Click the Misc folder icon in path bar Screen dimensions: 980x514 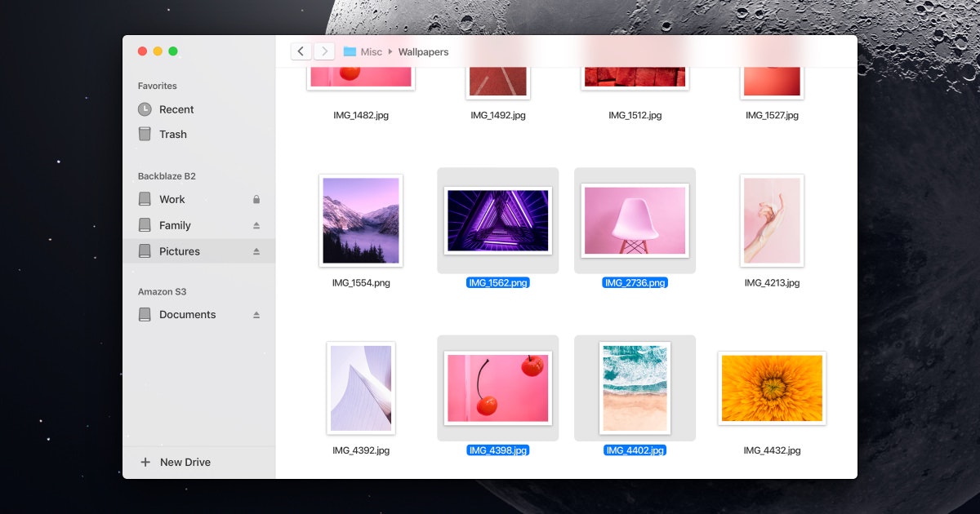click(350, 51)
